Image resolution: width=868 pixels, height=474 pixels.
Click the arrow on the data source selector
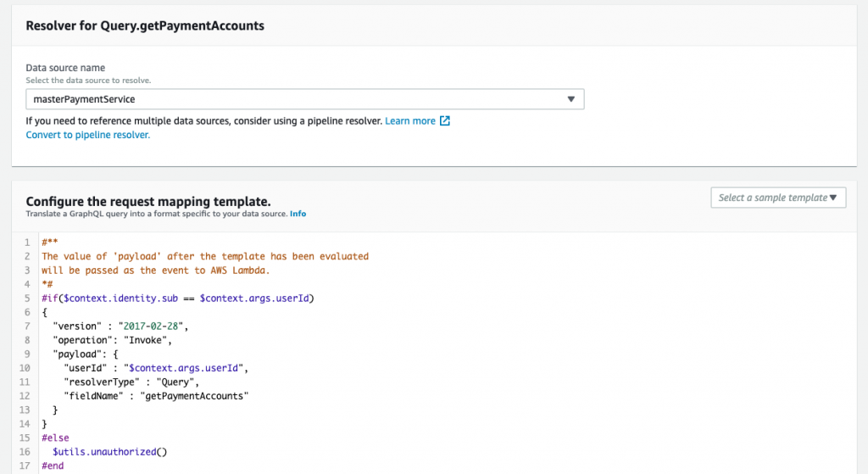(x=571, y=99)
